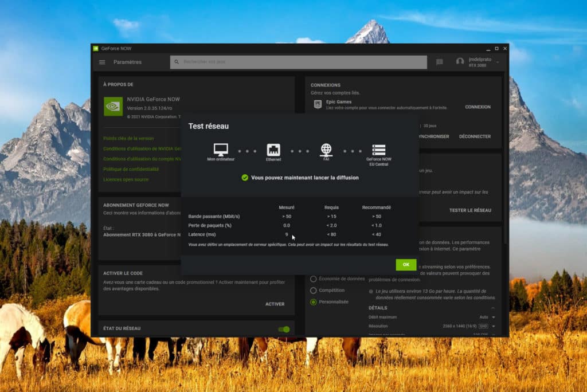Click the GeForce NOW EU Central server icon

379,150
